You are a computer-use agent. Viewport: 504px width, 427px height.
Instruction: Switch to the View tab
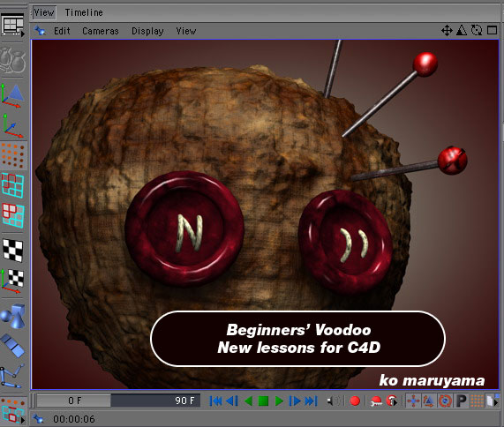[x=44, y=12]
